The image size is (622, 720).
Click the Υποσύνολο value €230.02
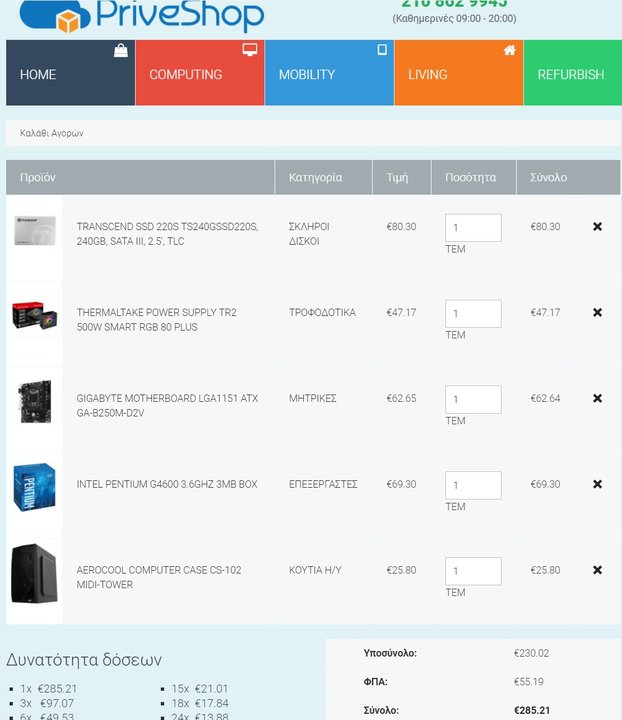tap(531, 653)
